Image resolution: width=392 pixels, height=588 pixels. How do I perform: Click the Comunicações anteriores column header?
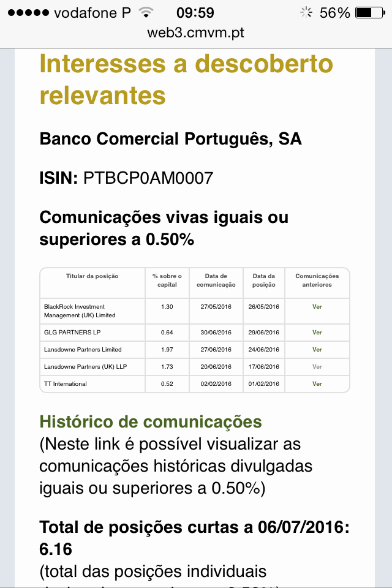pos(317,281)
